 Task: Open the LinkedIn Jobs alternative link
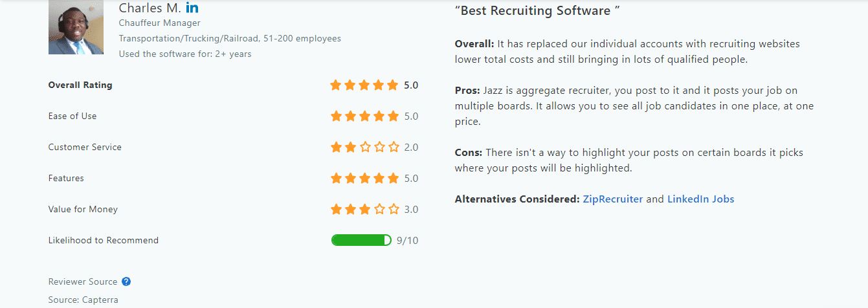(x=701, y=199)
